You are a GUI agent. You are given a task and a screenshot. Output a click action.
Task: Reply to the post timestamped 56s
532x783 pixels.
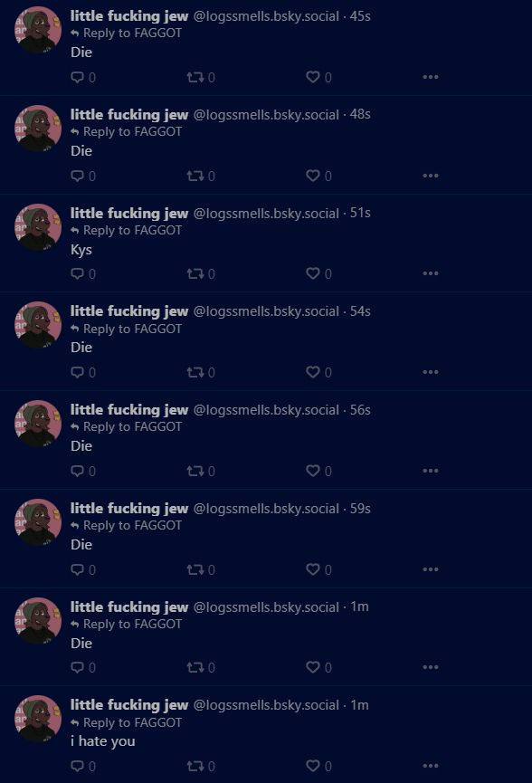click(77, 471)
